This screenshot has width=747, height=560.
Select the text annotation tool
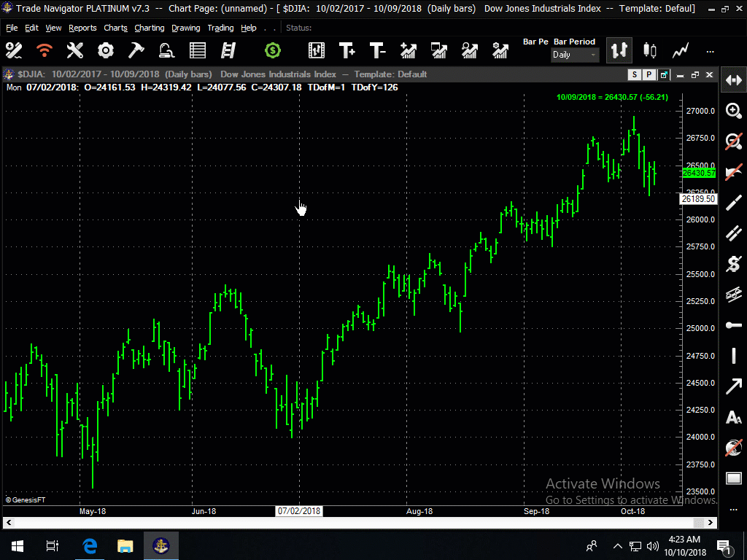734,417
